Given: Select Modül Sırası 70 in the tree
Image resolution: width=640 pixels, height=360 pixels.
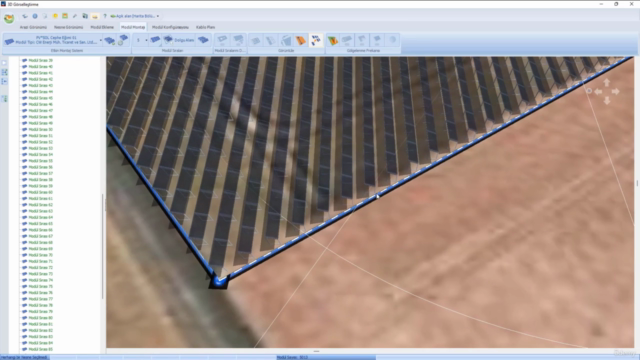Looking at the screenshot, I should (40, 255).
